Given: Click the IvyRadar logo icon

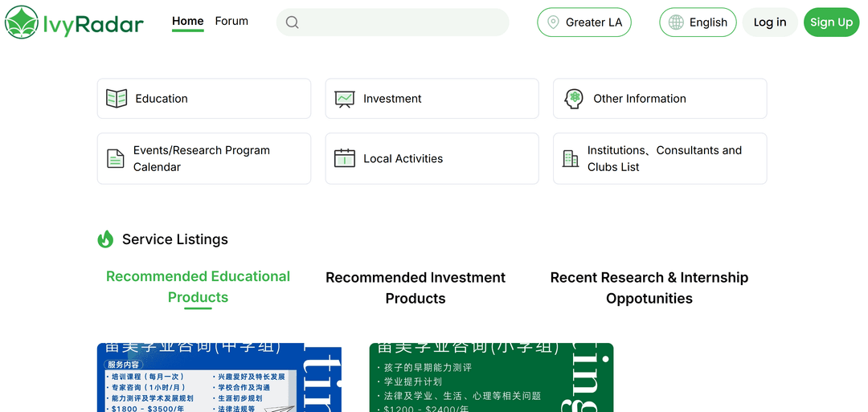Looking at the screenshot, I should (22, 22).
